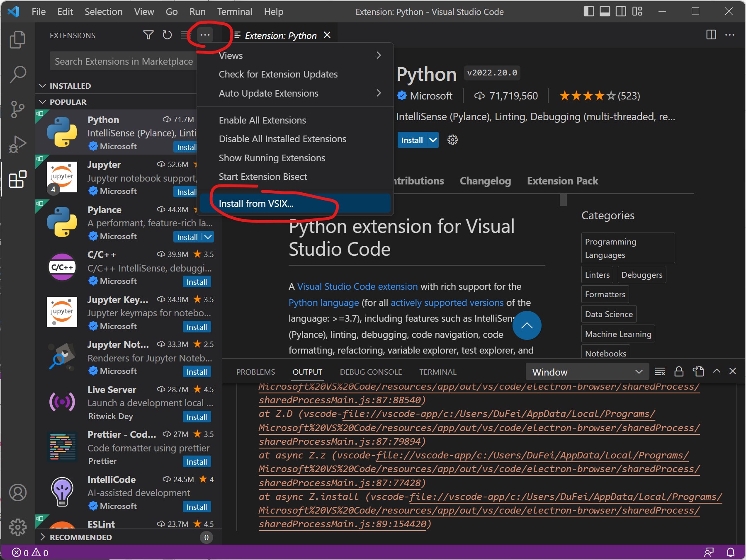Toggle the Output scroll lock icon
The image size is (746, 560).
(679, 371)
